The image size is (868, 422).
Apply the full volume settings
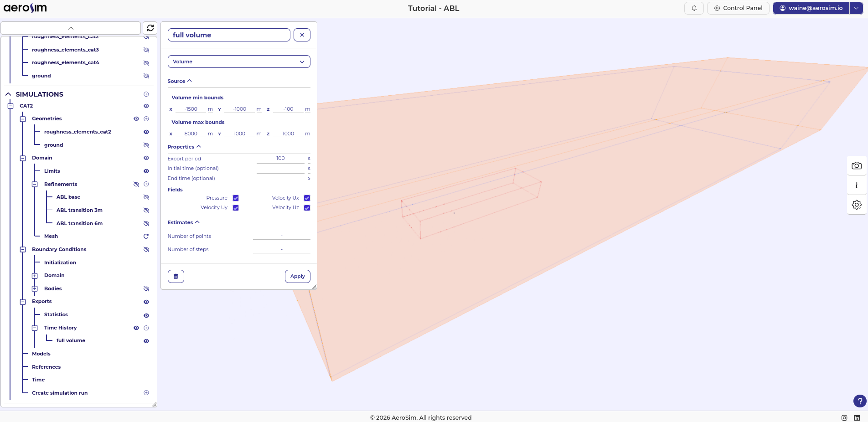coord(297,277)
